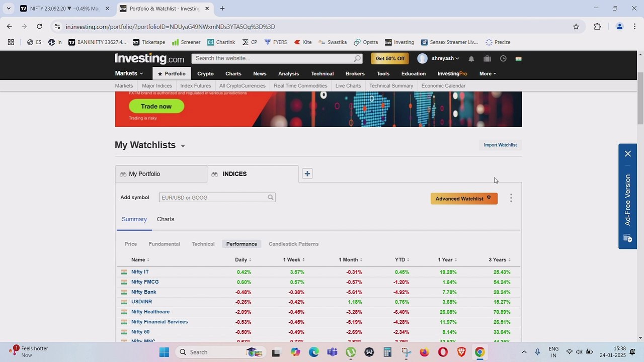This screenshot has height=362, width=644.
Task: Show Fundamental columns tab
Action: (x=164, y=244)
